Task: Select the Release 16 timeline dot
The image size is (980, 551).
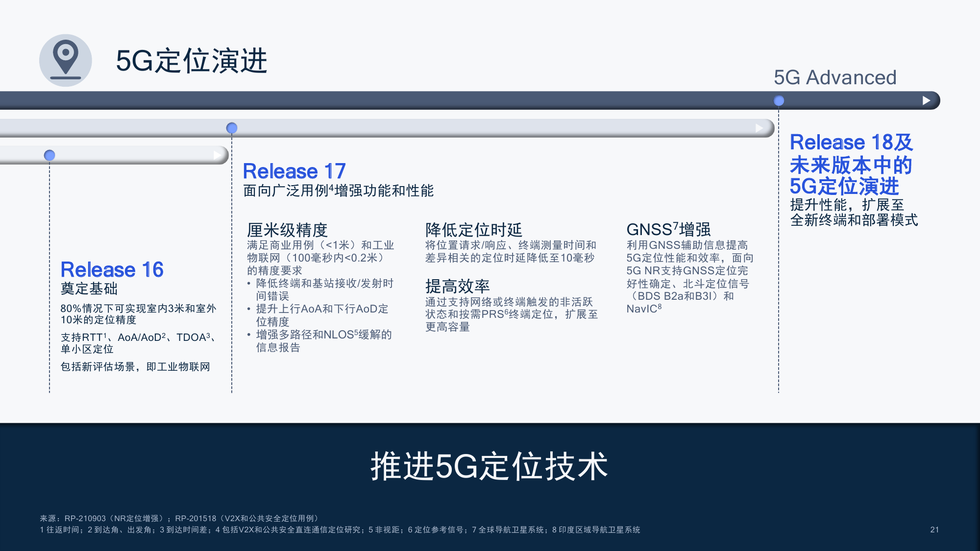Action: pos(49,155)
